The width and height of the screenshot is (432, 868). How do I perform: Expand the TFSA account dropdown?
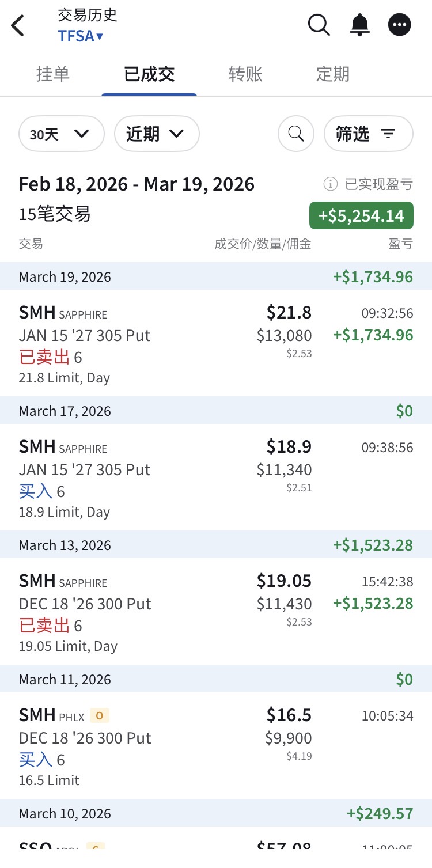[81, 36]
